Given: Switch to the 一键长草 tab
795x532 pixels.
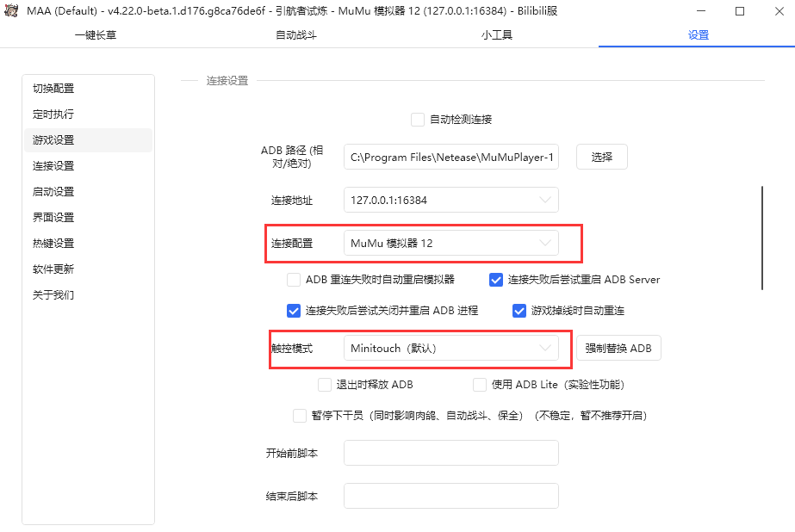Looking at the screenshot, I should [x=96, y=35].
